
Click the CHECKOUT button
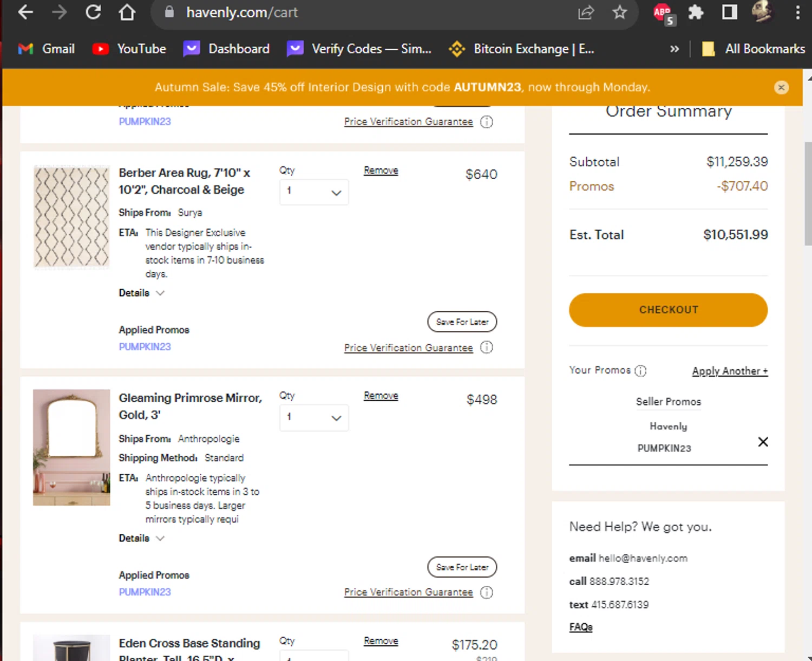668,310
